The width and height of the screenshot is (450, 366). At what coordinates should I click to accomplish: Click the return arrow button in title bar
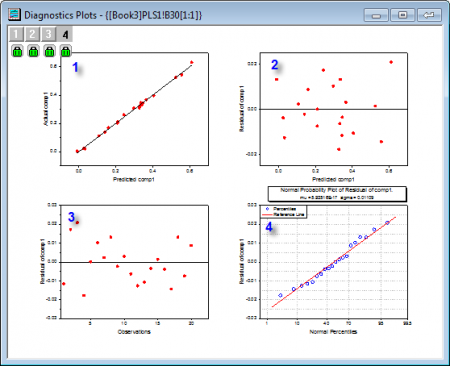point(429,15)
